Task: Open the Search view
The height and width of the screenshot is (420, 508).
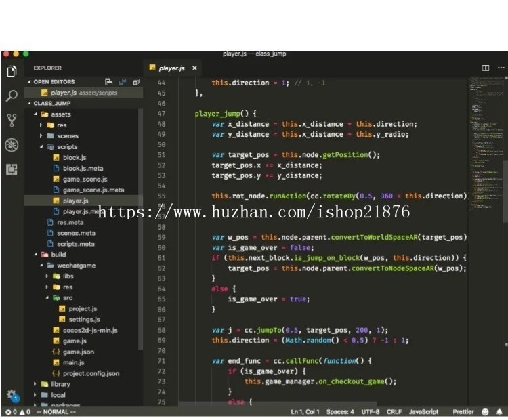Action: click(x=12, y=96)
